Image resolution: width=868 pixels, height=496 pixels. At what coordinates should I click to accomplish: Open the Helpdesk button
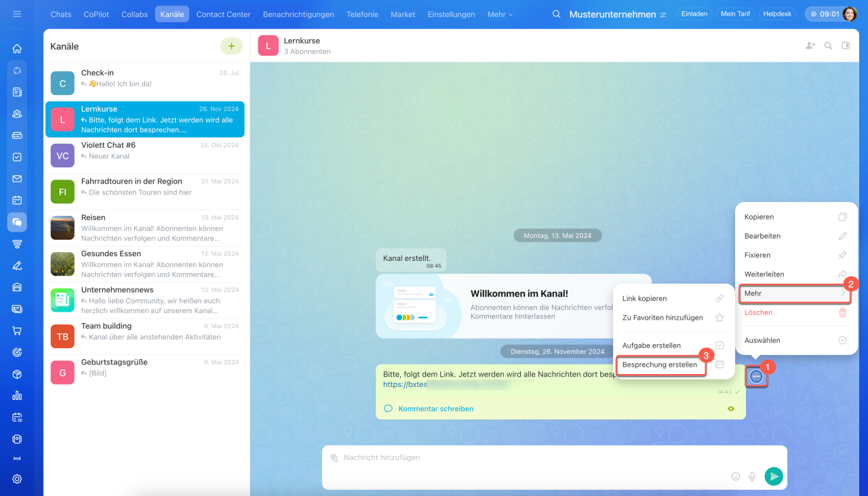(x=777, y=14)
